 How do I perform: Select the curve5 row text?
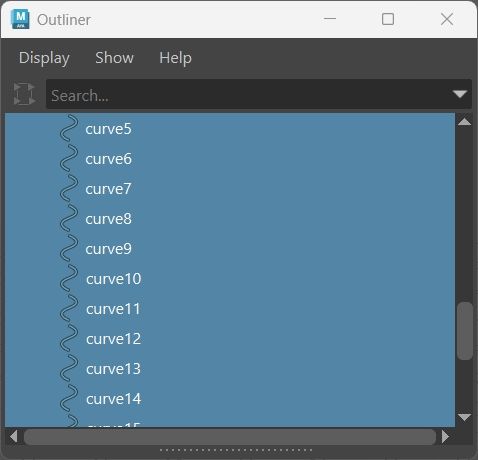[x=108, y=129]
